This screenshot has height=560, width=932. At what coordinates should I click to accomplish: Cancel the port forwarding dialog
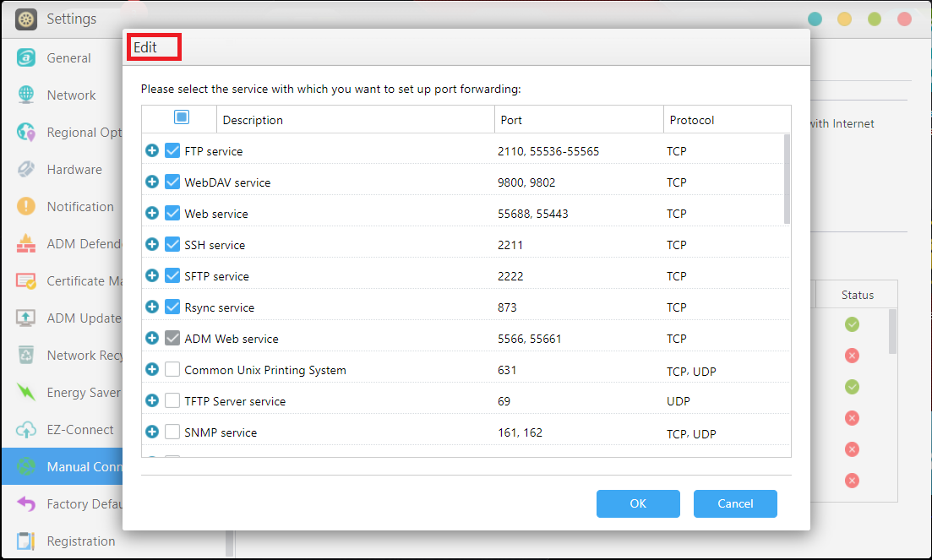[735, 503]
